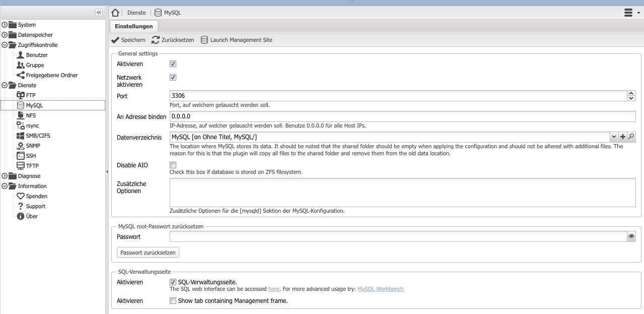Open the SNMP gear icon entry
This screenshot has height=314, width=644.
coord(21,146)
